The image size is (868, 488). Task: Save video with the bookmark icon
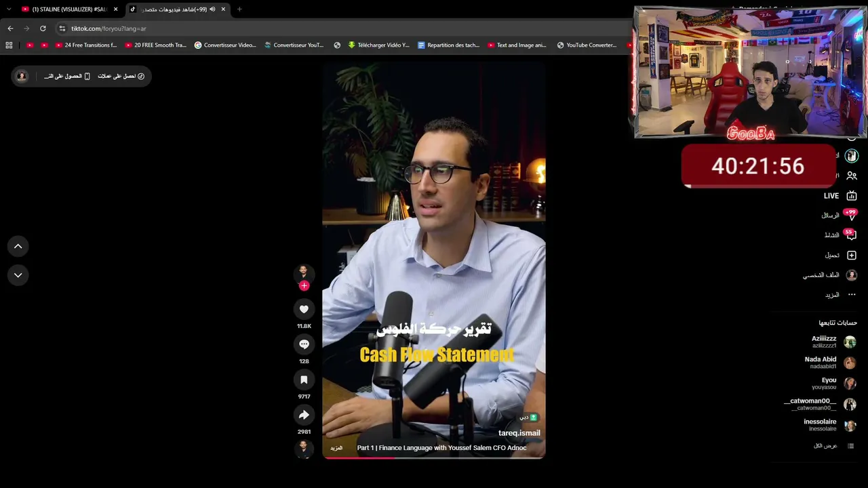(304, 380)
